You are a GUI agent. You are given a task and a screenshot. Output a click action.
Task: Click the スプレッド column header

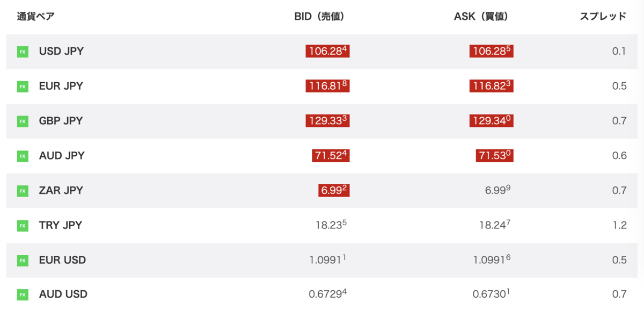click(x=603, y=16)
